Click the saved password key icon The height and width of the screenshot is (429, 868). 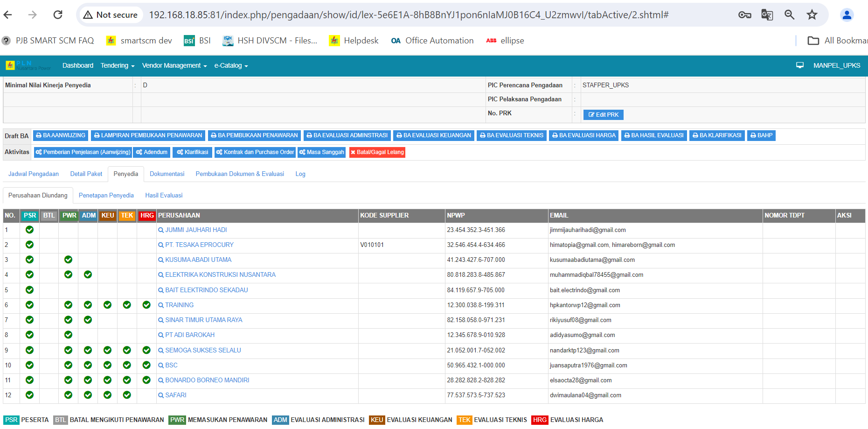(x=744, y=15)
